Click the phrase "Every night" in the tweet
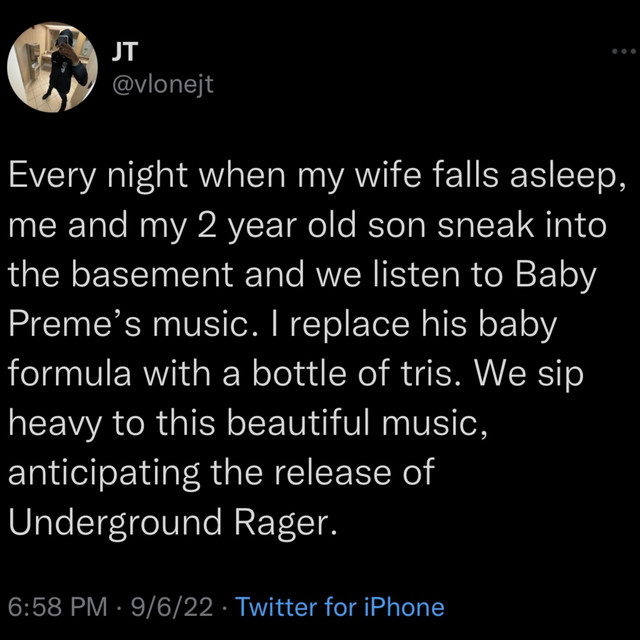Viewport: 640px width, 640px height. pyautogui.click(x=98, y=177)
